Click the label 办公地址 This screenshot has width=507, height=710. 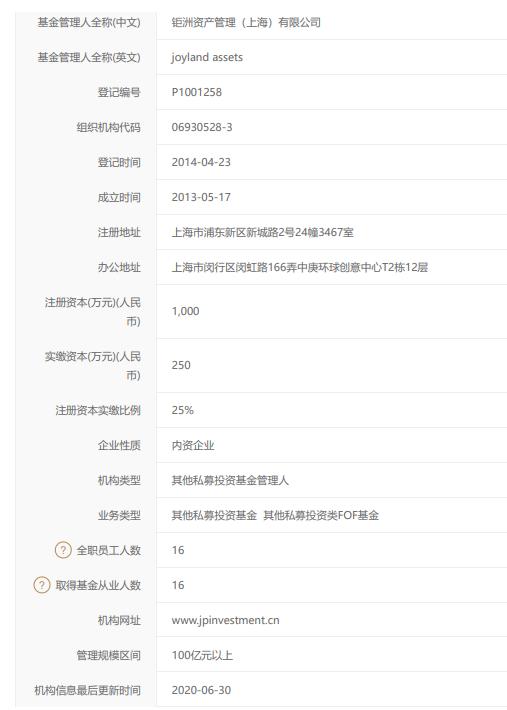119,267
